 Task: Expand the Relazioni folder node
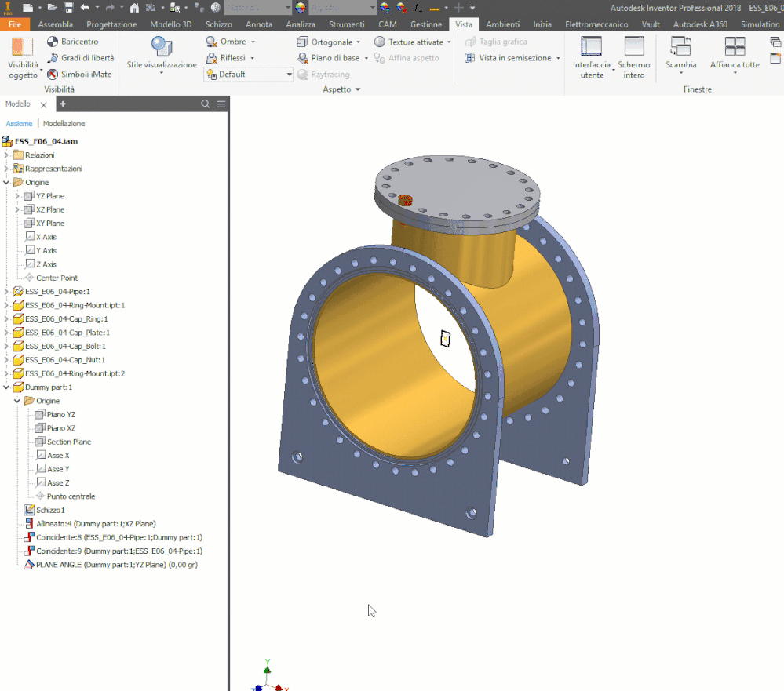7,155
